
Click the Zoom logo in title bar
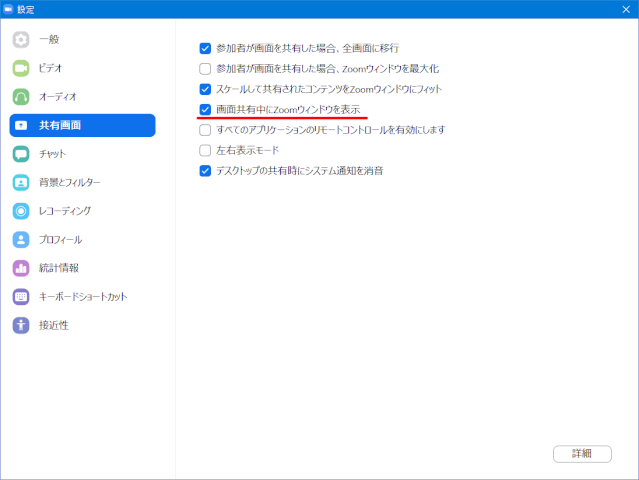[8, 9]
